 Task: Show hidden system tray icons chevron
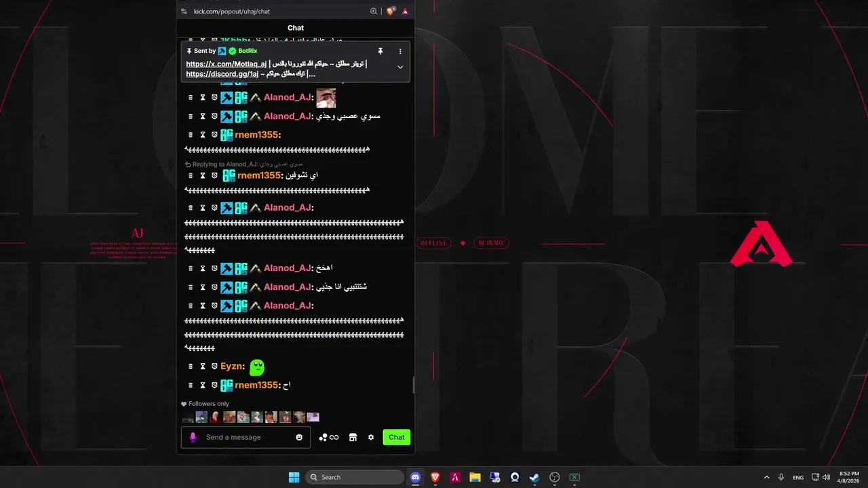[x=766, y=477]
